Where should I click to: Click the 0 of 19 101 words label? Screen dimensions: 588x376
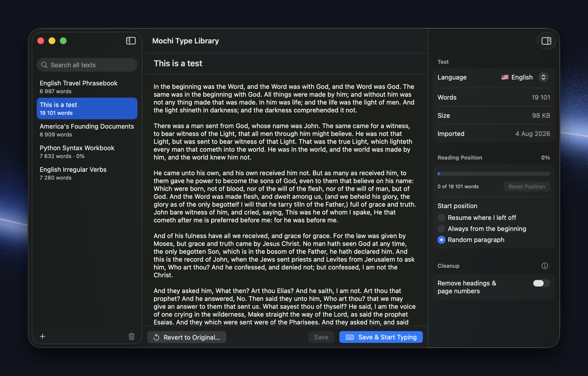458,187
